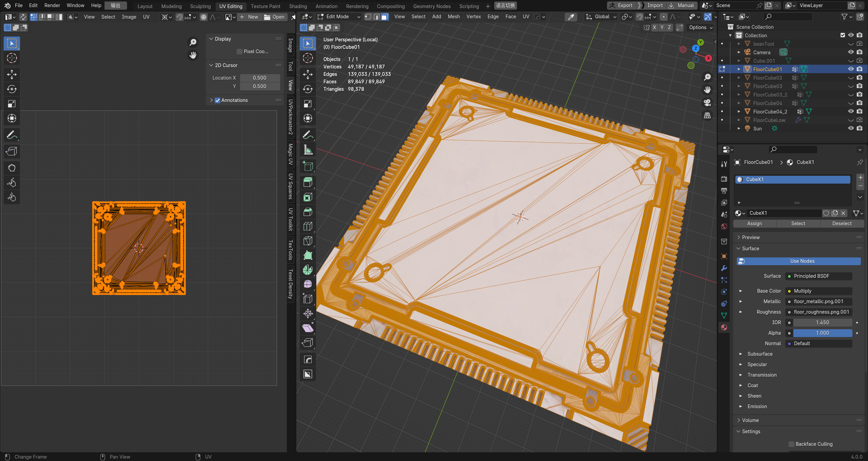Select the Inset Faces tool
868x461 pixels.
point(308,197)
